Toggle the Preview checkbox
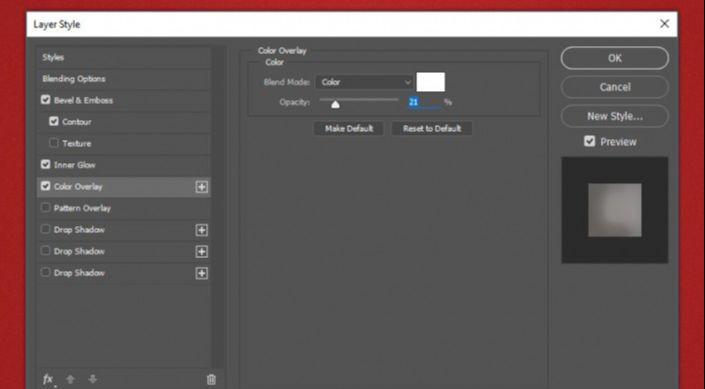This screenshot has height=389, width=705. (589, 142)
